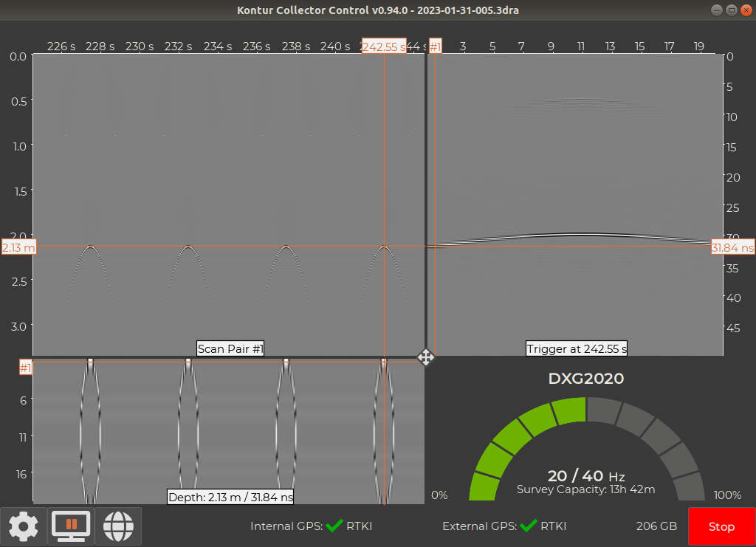Click the 0% gauge label
Screen dimensions: 756x547
point(439,495)
